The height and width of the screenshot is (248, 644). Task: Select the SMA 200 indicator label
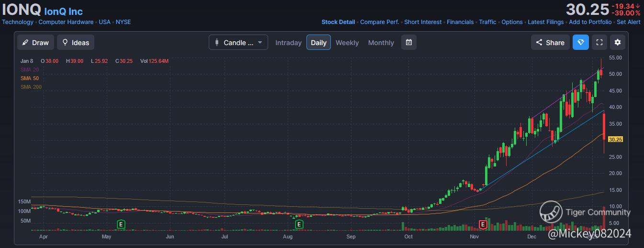31,87
